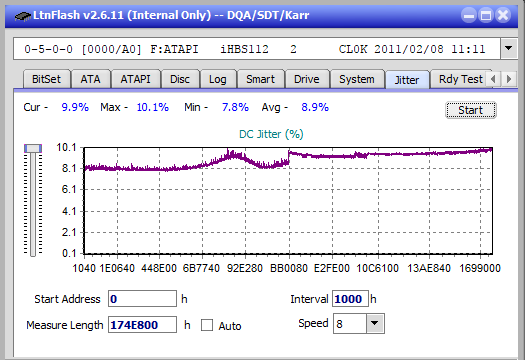Click the LtnFlash chip icon in title bar

23,15
